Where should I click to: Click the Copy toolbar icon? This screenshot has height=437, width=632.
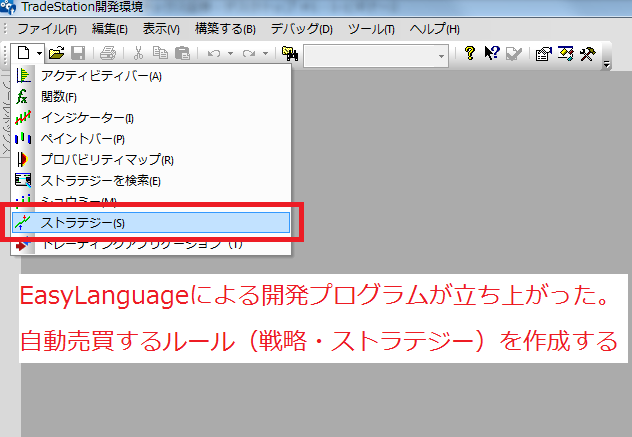pyautogui.click(x=160, y=53)
